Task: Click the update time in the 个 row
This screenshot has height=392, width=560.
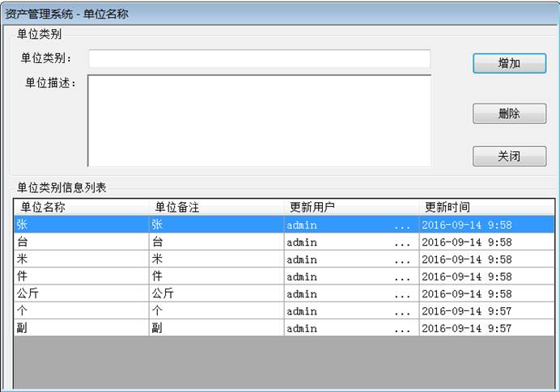Action: (487, 310)
